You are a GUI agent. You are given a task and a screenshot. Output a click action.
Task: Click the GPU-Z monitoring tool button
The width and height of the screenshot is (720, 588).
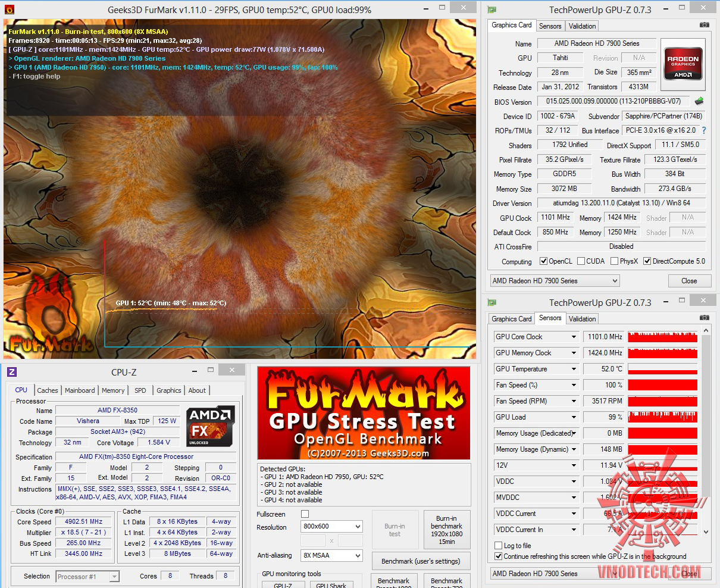[x=283, y=584]
